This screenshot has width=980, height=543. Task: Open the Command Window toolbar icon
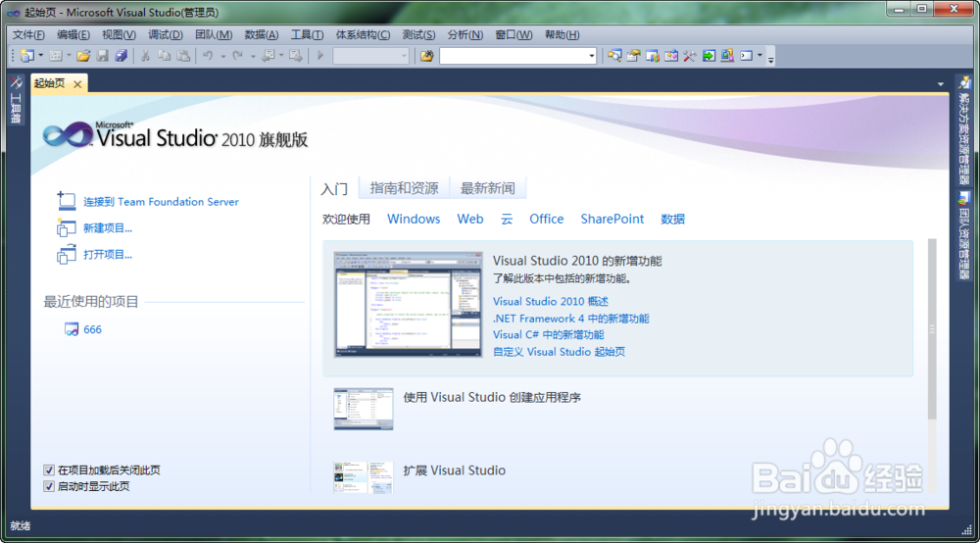tap(746, 56)
